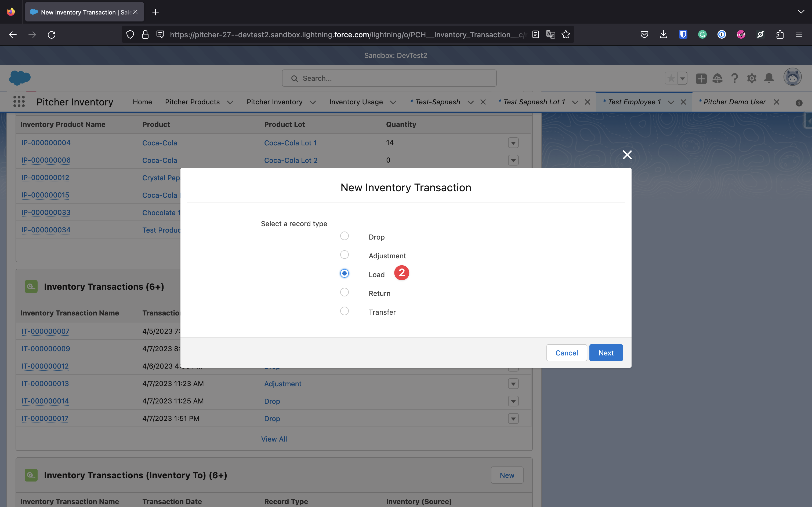This screenshot has height=507, width=812.
Task: Select the Adjustment record type
Action: click(x=344, y=255)
